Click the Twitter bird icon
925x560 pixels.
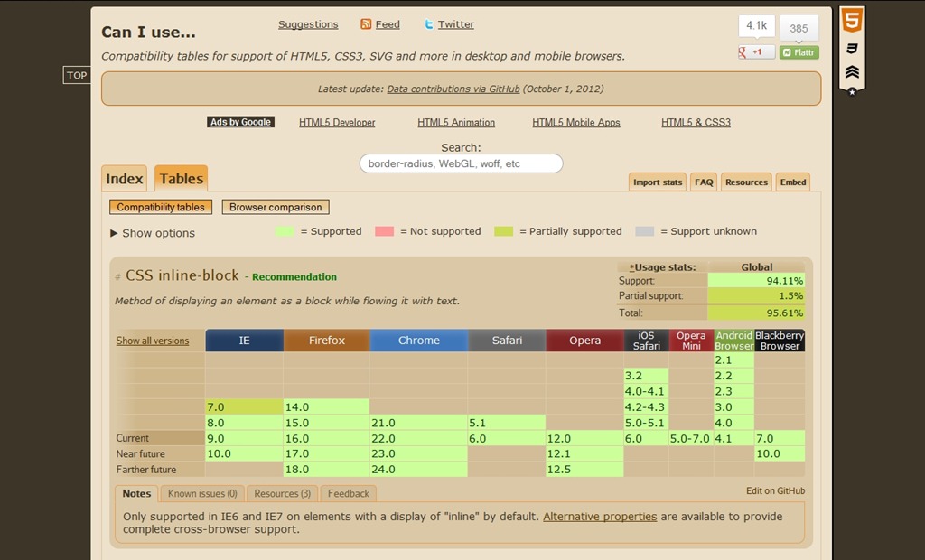[429, 24]
